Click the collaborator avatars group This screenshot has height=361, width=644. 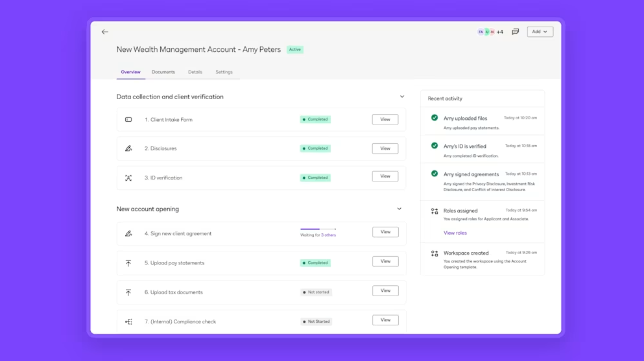(x=490, y=32)
